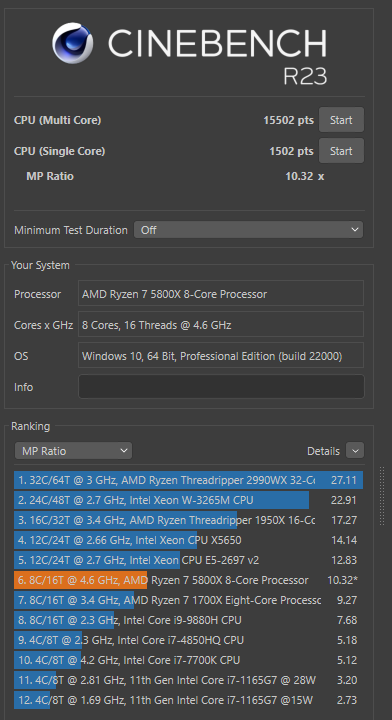392x720 pixels.
Task: Select the Core i9-9880H ranking row
Action: point(188,620)
